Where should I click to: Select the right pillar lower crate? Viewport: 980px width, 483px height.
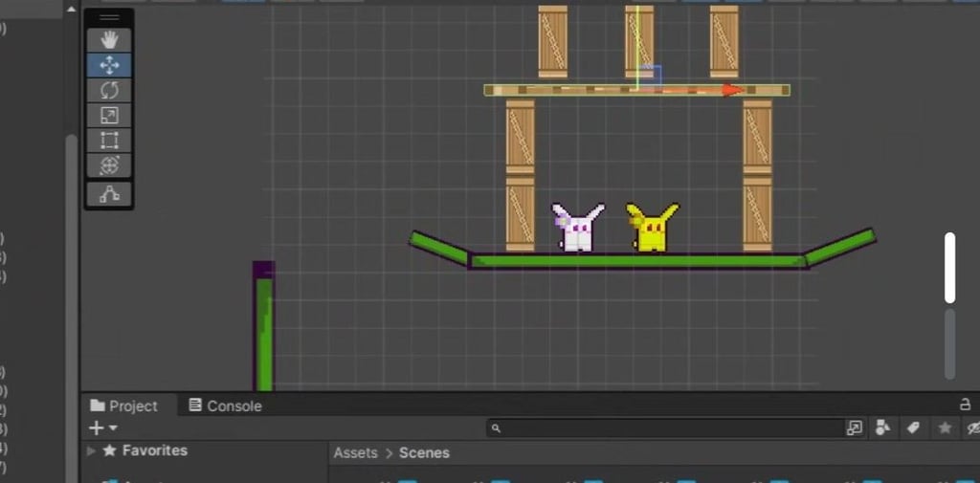(757, 214)
